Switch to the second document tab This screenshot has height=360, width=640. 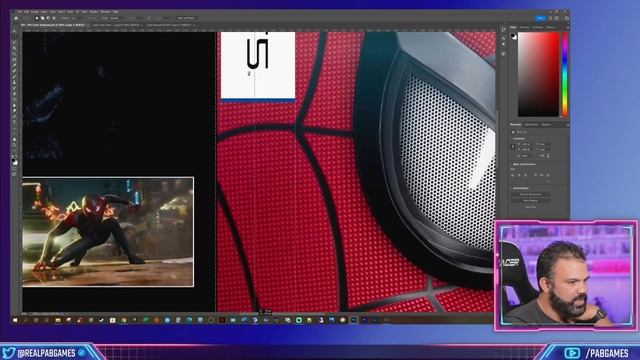117,25
